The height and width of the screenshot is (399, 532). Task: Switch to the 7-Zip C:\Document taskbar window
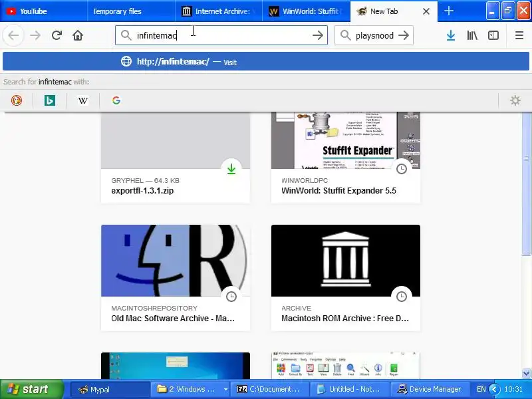270,389
